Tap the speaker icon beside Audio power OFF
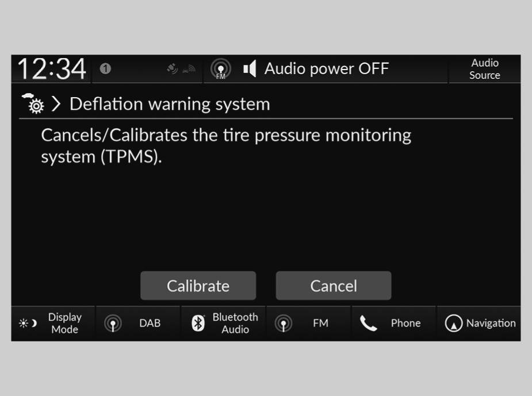The image size is (532, 396). [x=250, y=70]
